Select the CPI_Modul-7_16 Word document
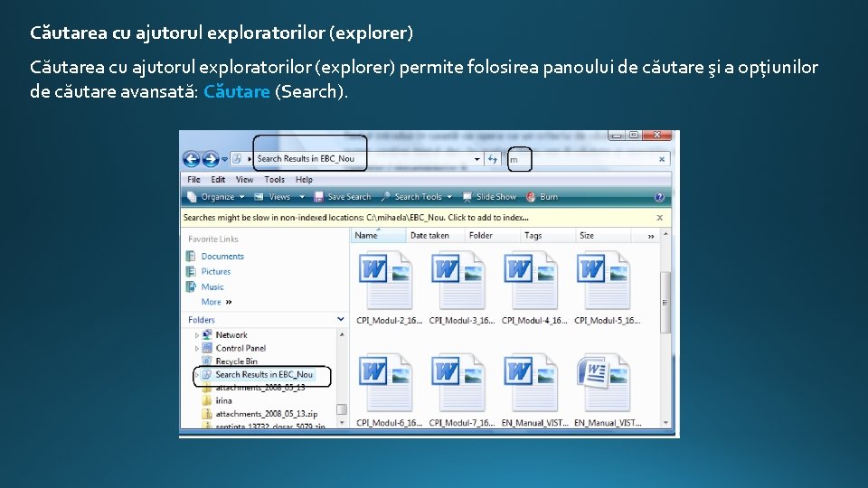 (x=461, y=390)
